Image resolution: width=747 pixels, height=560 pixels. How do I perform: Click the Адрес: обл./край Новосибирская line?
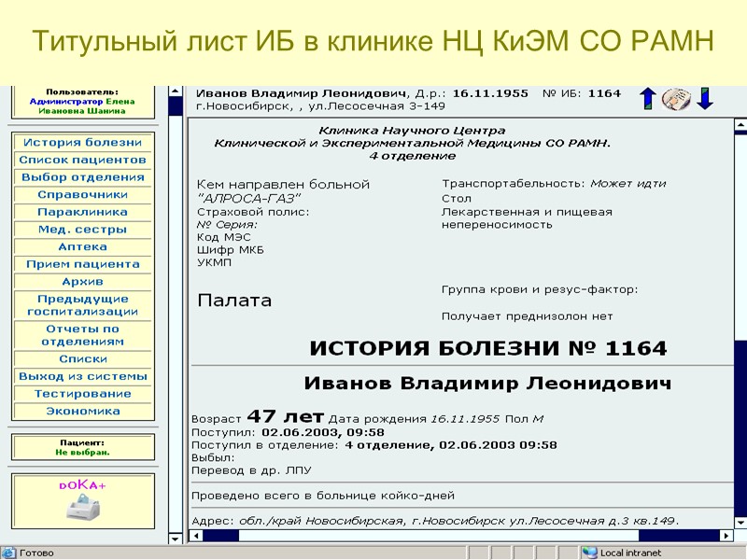click(x=435, y=521)
